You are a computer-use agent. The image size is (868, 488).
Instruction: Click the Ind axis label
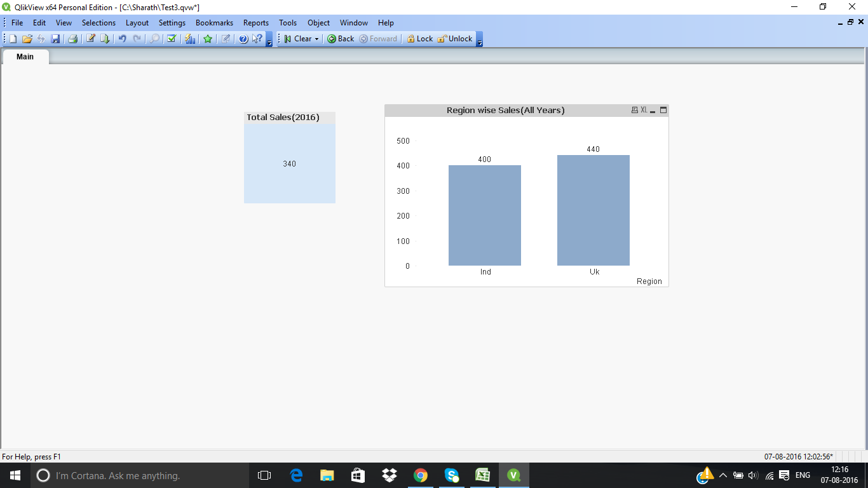tap(485, 272)
